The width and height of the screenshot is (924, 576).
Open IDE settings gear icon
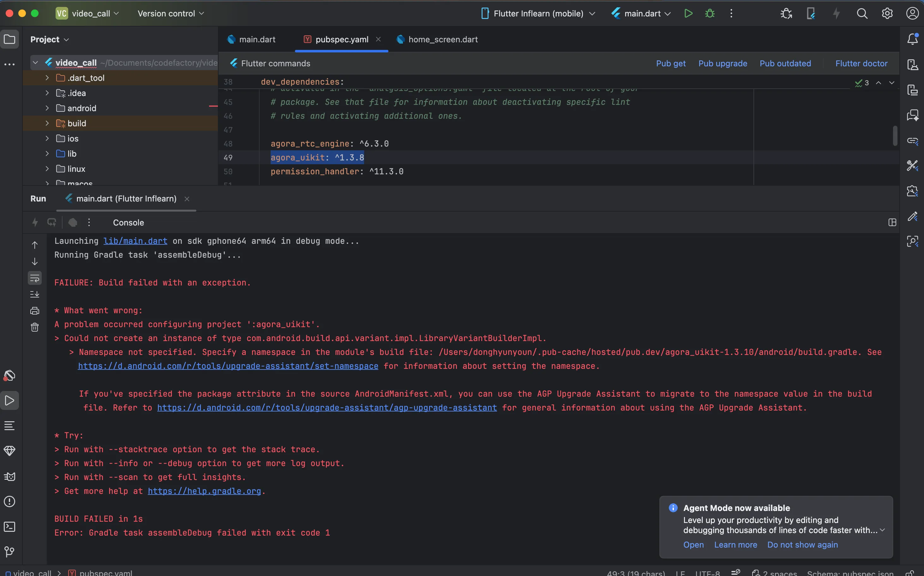pos(887,14)
